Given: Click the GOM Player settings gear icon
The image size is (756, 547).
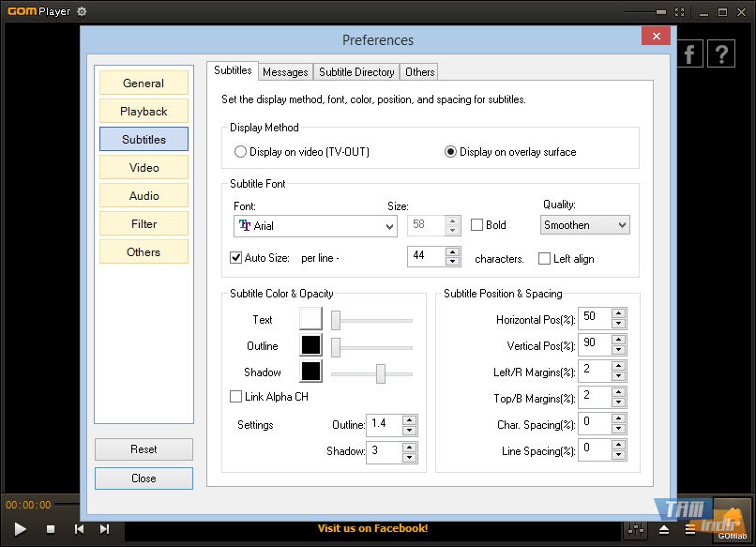Looking at the screenshot, I should [82, 11].
